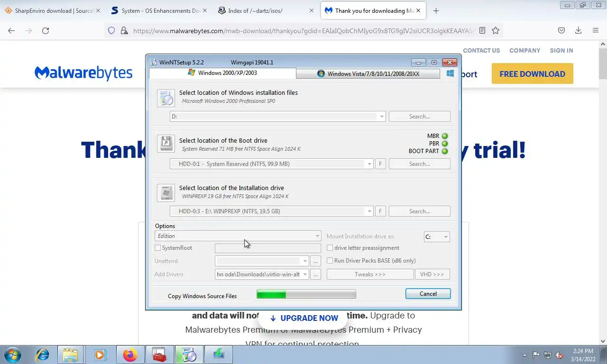Viewport: 607px width, 364px height.
Task: Click the Installation drive icon
Action: point(166,193)
